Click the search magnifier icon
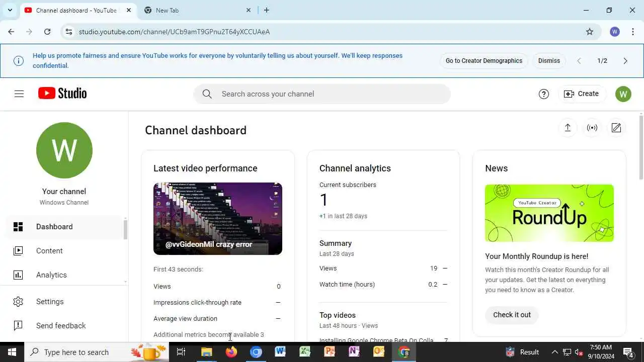This screenshot has width=644, height=362. [207, 94]
